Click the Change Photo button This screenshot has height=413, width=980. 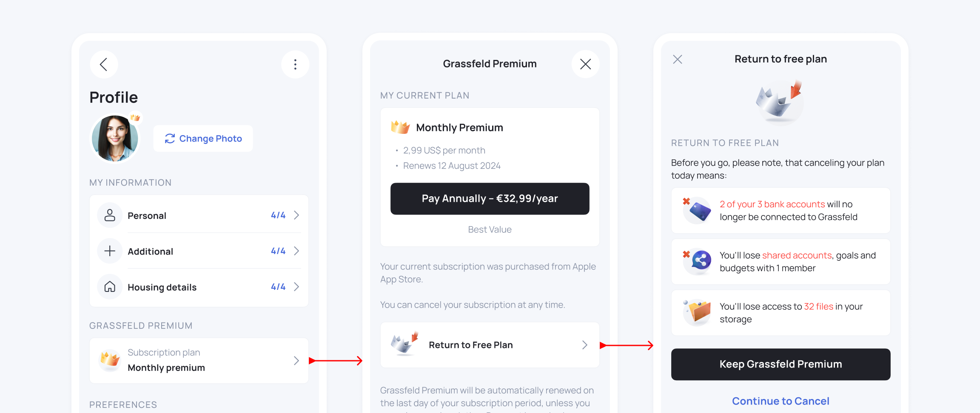(203, 139)
